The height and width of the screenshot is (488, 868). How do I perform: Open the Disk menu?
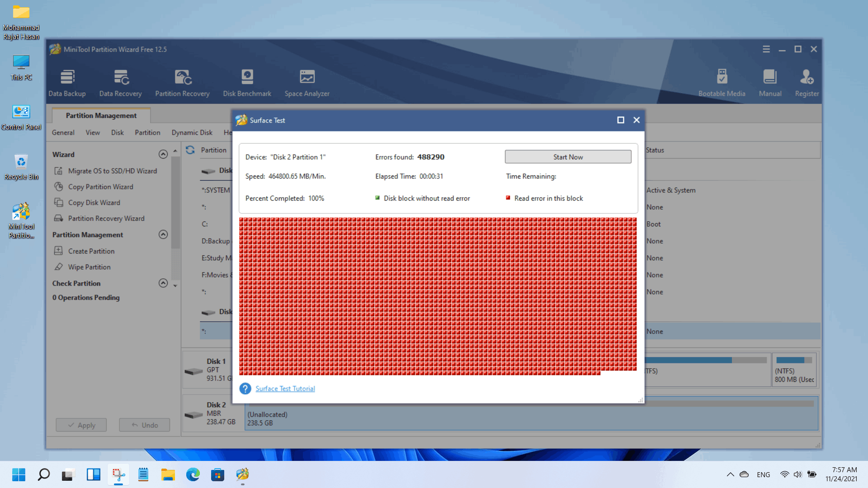click(x=117, y=132)
